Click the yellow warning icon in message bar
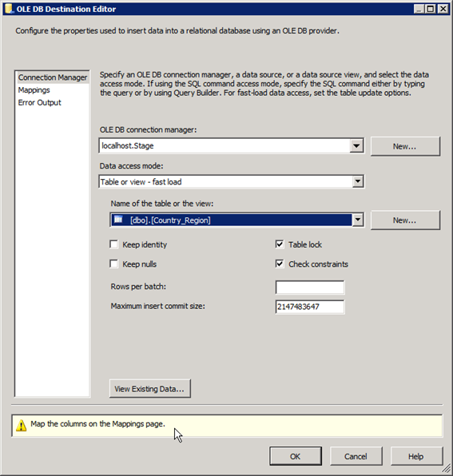This screenshot has height=476, width=453. coord(22,426)
